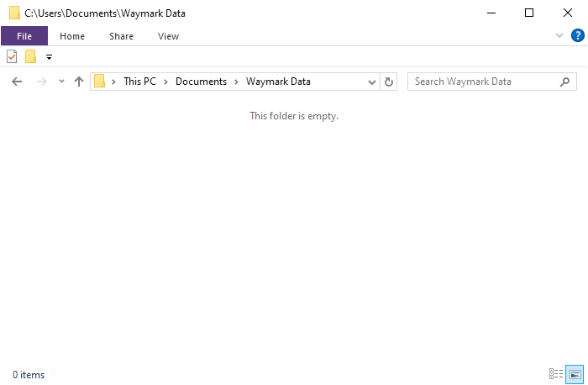Switch to the Home ribbon tab
The image size is (588, 385).
[72, 36]
